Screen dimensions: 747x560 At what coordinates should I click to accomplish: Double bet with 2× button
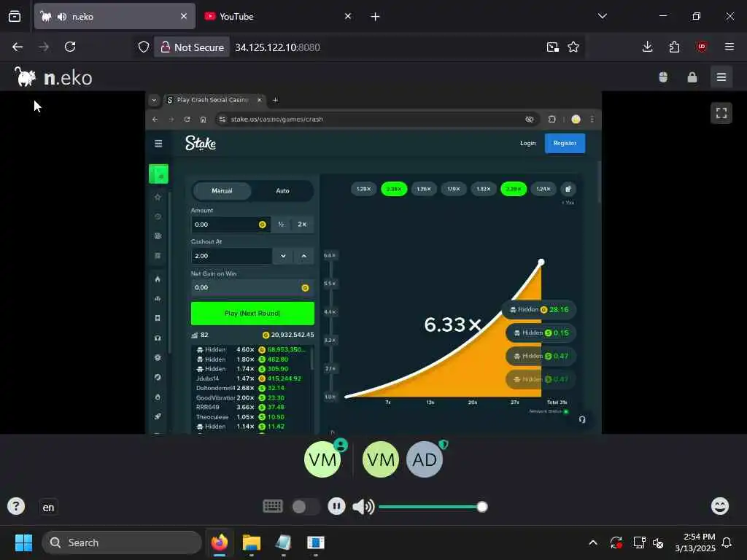[302, 225]
